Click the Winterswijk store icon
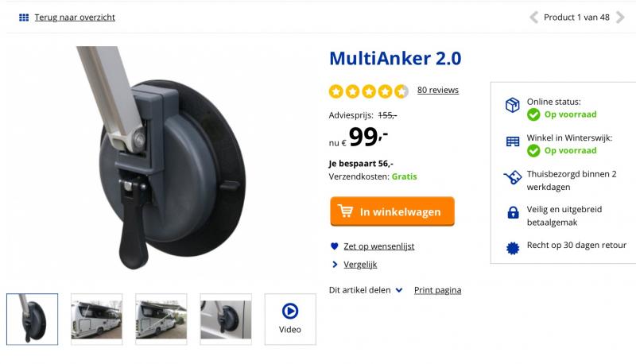Image resolution: width=636 pixels, height=364 pixels. pos(513,141)
